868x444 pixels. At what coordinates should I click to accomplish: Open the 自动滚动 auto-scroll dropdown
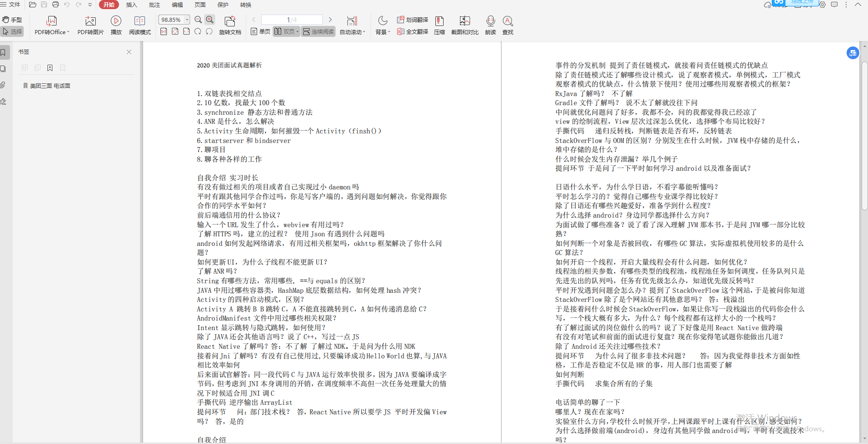click(x=352, y=26)
